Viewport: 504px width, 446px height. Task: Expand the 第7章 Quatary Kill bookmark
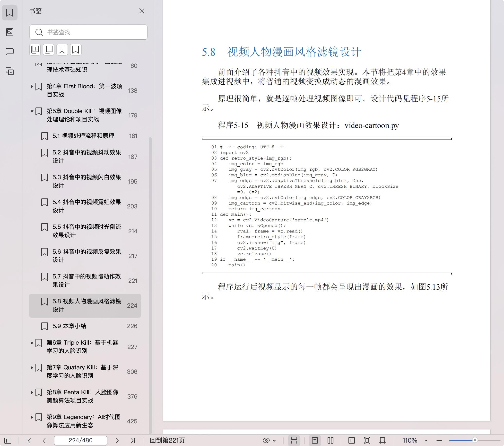click(x=32, y=367)
